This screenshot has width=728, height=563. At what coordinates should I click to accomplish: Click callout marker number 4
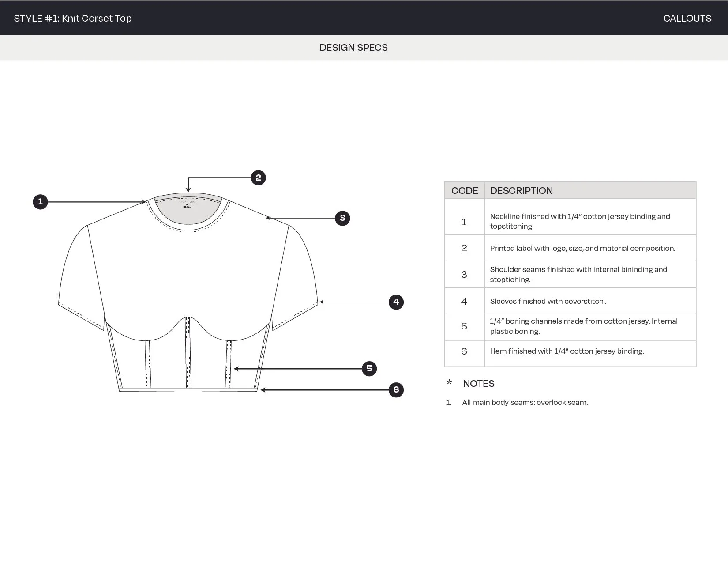[396, 302]
